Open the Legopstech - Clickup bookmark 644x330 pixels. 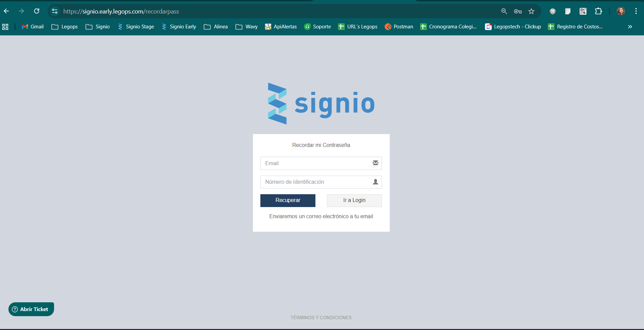(x=513, y=27)
